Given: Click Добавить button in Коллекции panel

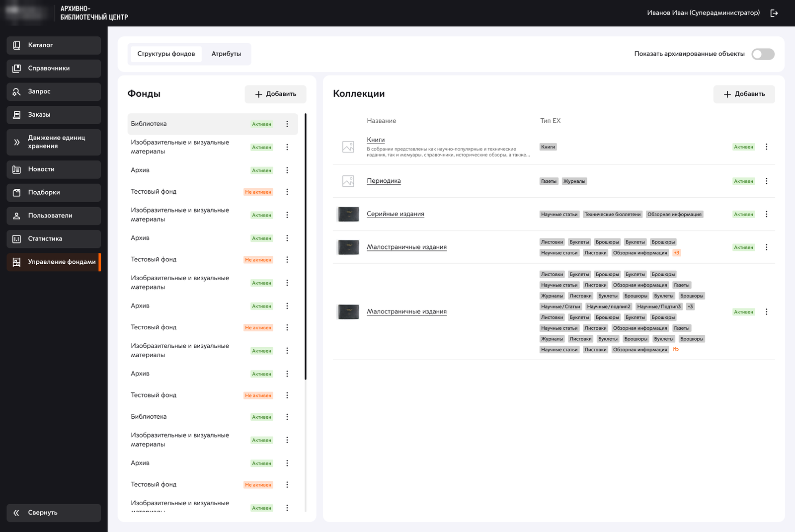Looking at the screenshot, I should point(744,94).
